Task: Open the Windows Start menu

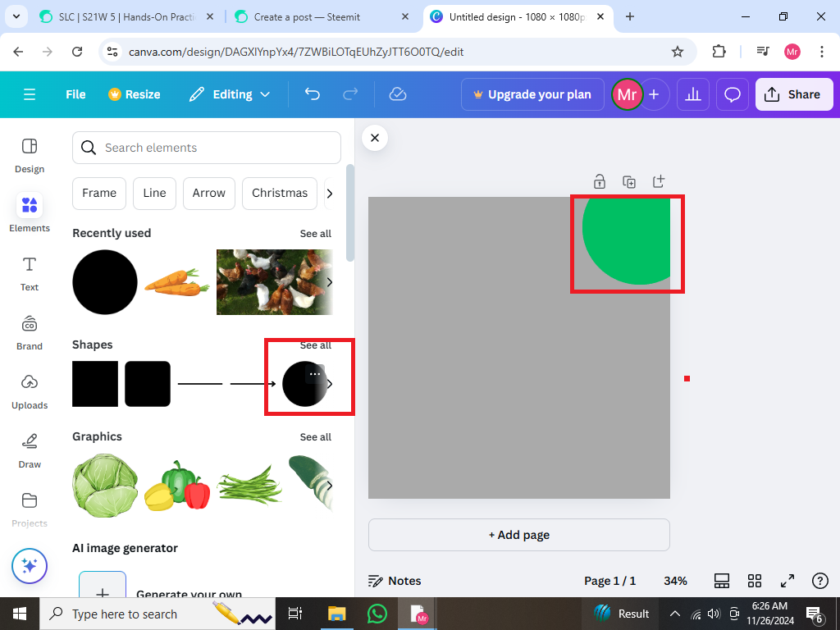Action: point(20,614)
